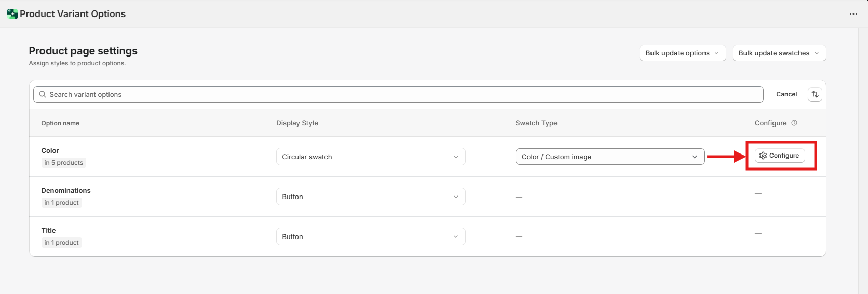This screenshot has width=868, height=294.
Task: Change the Title row display style dropdown
Action: (370, 236)
